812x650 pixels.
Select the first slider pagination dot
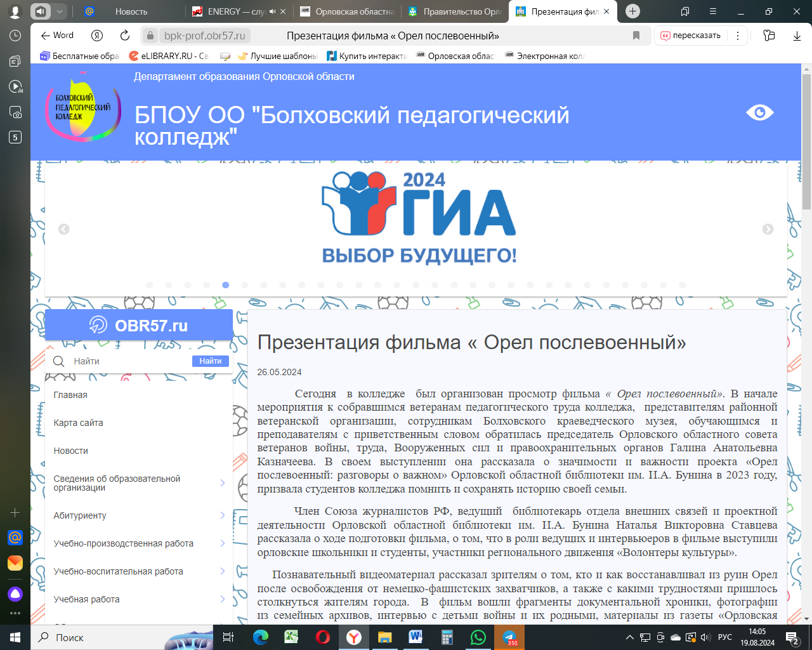click(x=150, y=285)
